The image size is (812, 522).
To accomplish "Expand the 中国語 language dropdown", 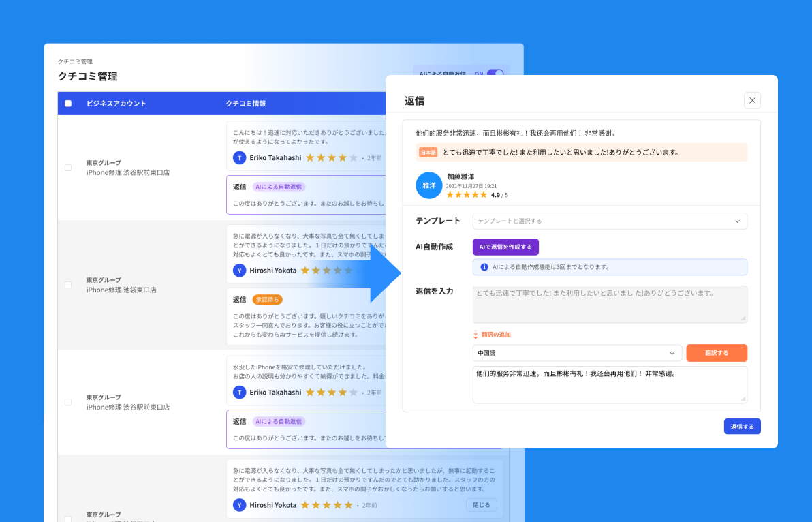I will pyautogui.click(x=577, y=353).
